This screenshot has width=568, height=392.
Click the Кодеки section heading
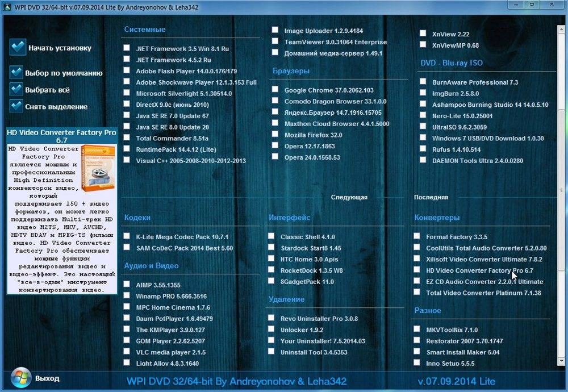tap(137, 218)
